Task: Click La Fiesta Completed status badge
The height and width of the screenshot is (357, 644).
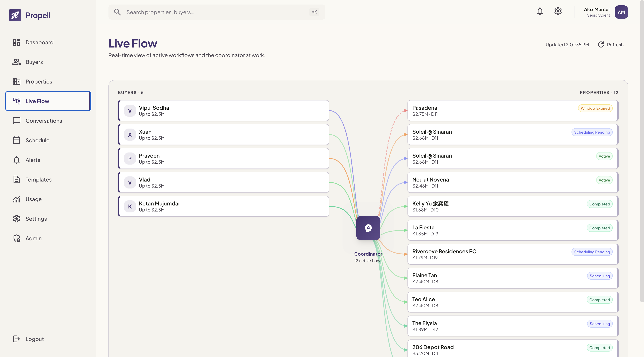Action: (x=599, y=228)
